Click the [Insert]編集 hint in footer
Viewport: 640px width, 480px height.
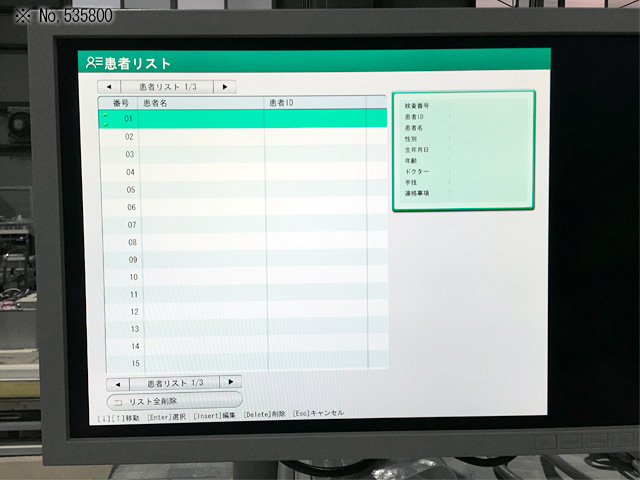click(215, 416)
